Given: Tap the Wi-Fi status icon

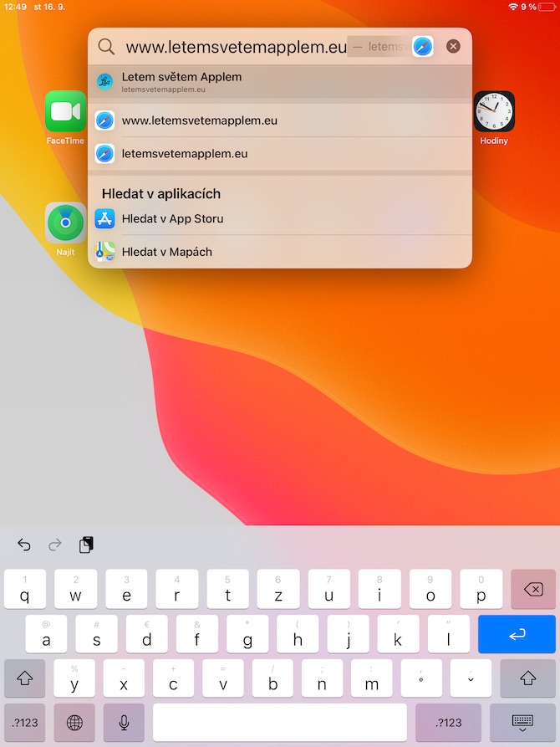Looking at the screenshot, I should pos(513,7).
